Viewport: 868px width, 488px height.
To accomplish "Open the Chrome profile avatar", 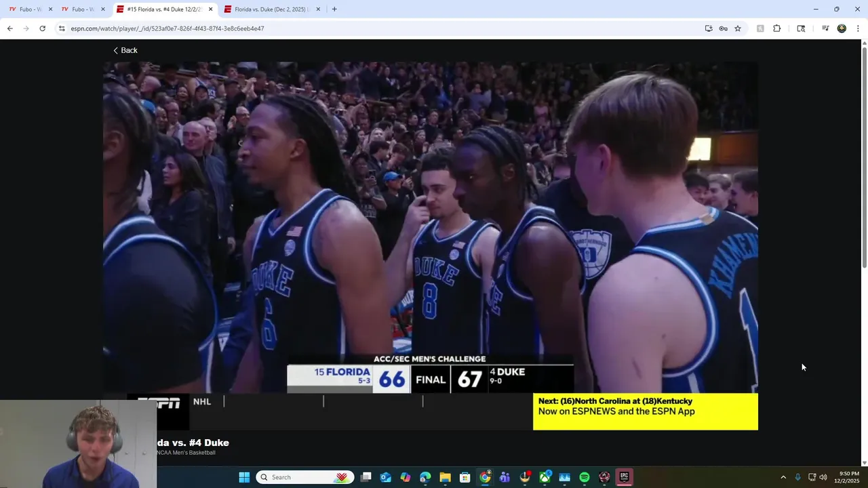I will tap(842, 28).
